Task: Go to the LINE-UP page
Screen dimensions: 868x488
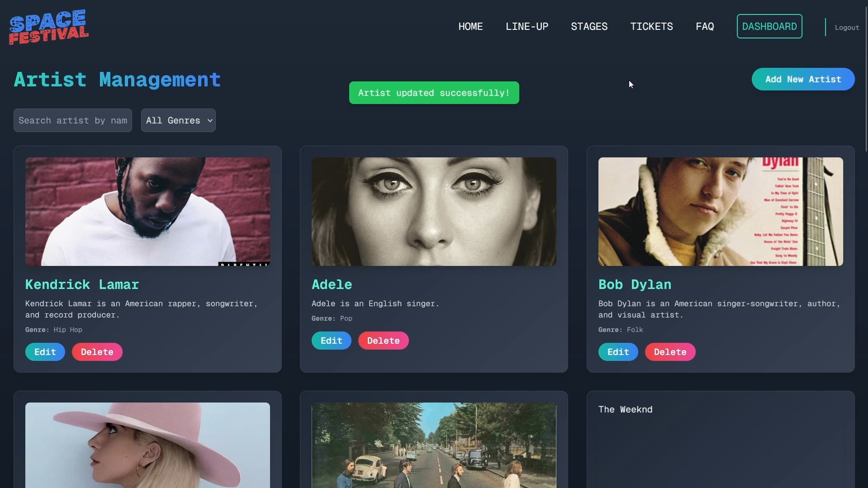Action: [526, 27]
